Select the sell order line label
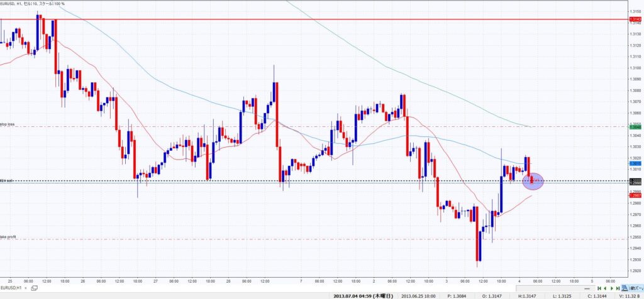 [x=6, y=180]
